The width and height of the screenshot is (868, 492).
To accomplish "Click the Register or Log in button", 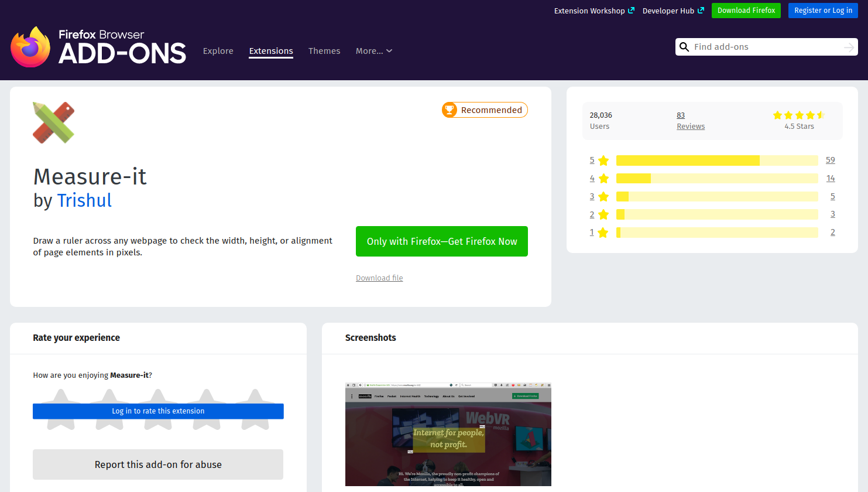I will click(823, 11).
